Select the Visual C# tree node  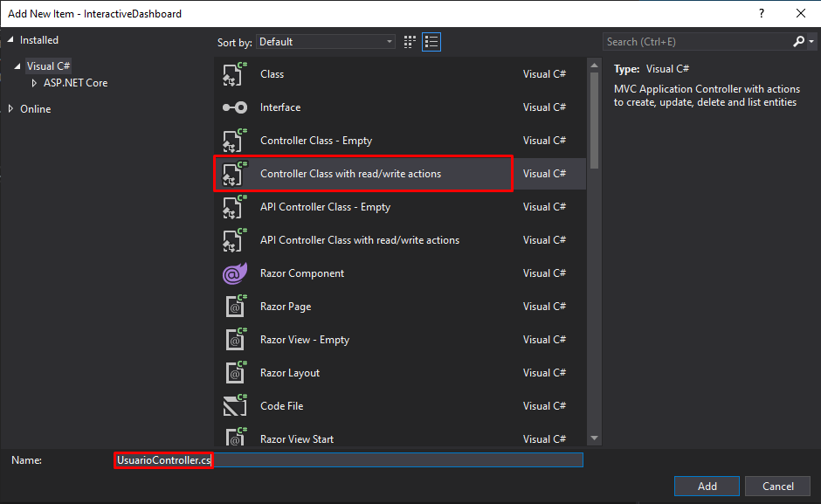pyautogui.click(x=48, y=66)
